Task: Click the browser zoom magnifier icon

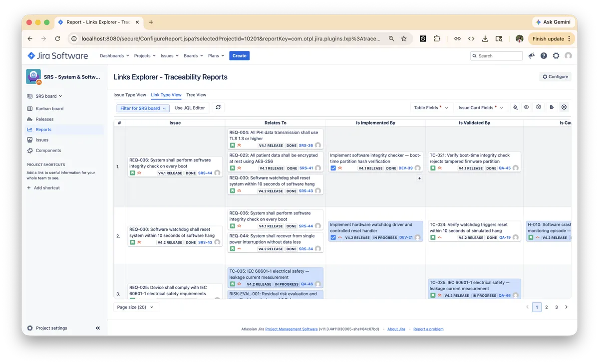Action: [x=391, y=38]
